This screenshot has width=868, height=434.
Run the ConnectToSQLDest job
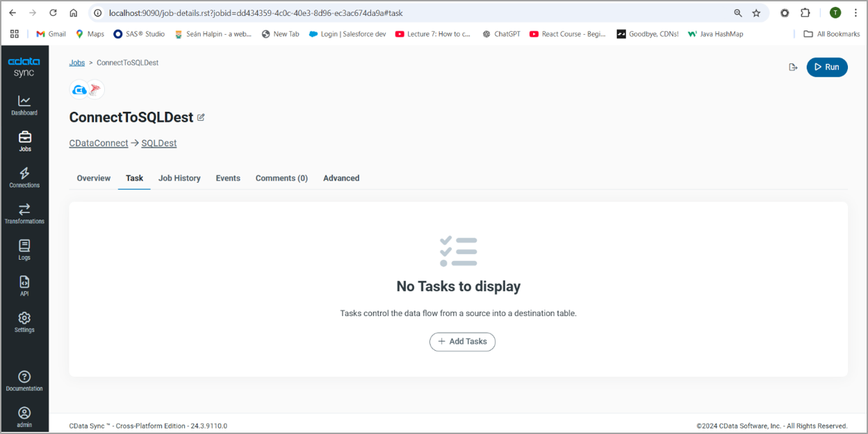click(826, 67)
